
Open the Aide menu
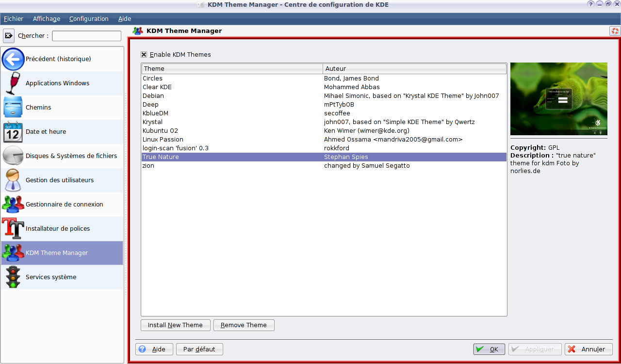(x=125, y=19)
